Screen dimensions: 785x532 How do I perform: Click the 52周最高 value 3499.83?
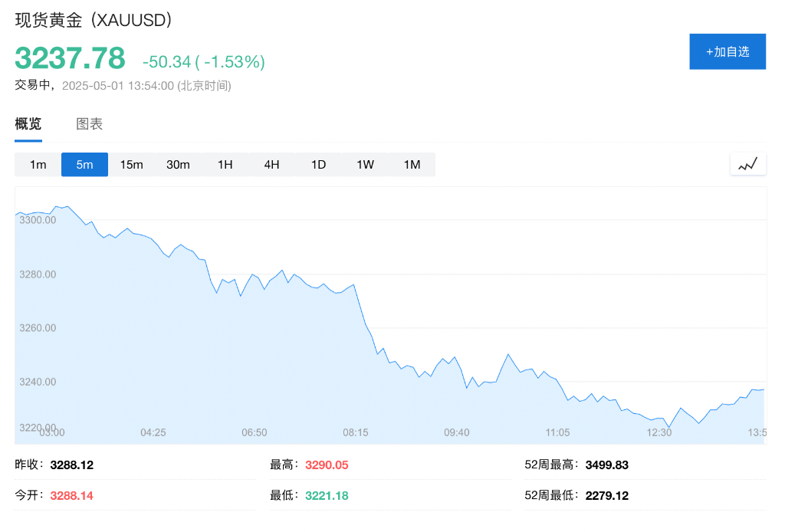[606, 465]
